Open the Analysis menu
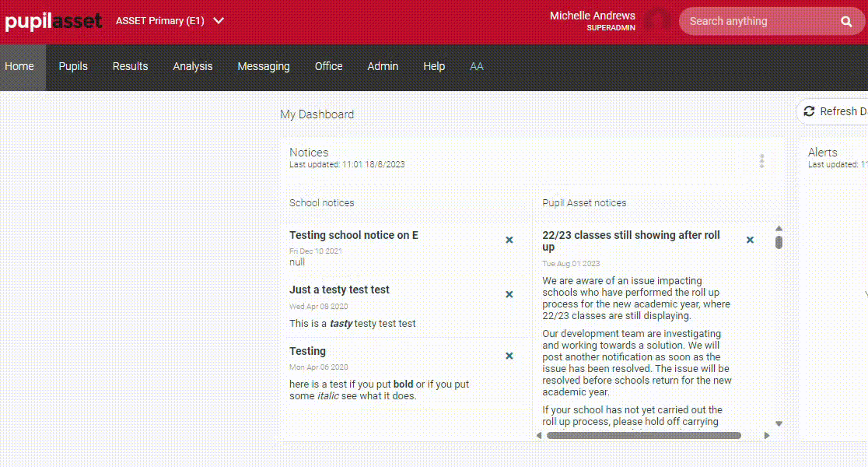Image resolution: width=868 pixels, height=467 pixels. pos(193,67)
